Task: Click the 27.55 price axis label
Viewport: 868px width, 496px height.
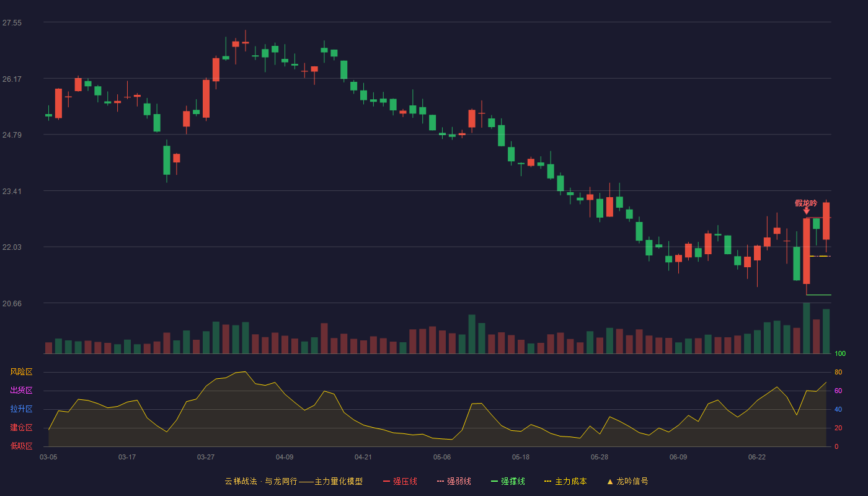Action: (x=12, y=23)
